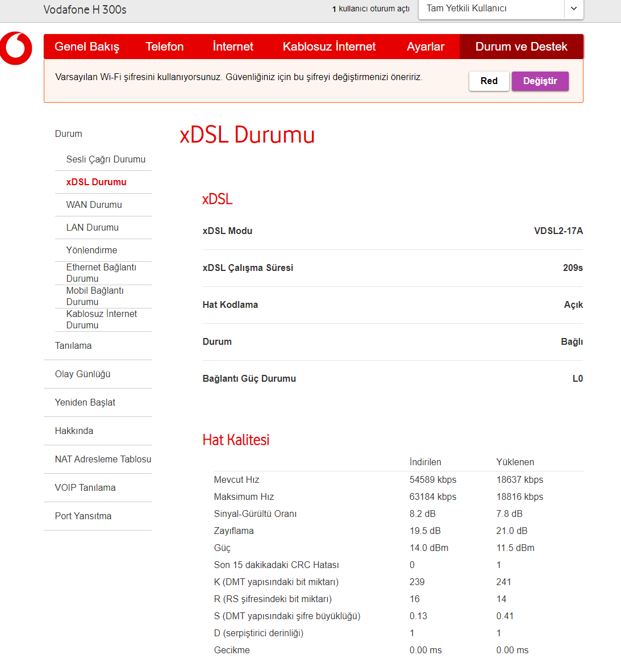The image size is (621, 672).
Task: Open Kablosuz İnternet Durumu page
Action: click(x=102, y=319)
